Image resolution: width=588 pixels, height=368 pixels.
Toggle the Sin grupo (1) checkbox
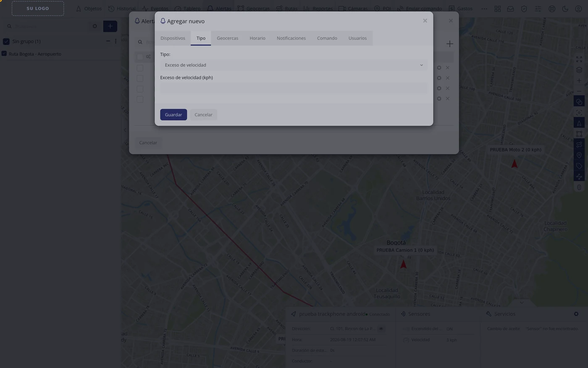[6, 41]
